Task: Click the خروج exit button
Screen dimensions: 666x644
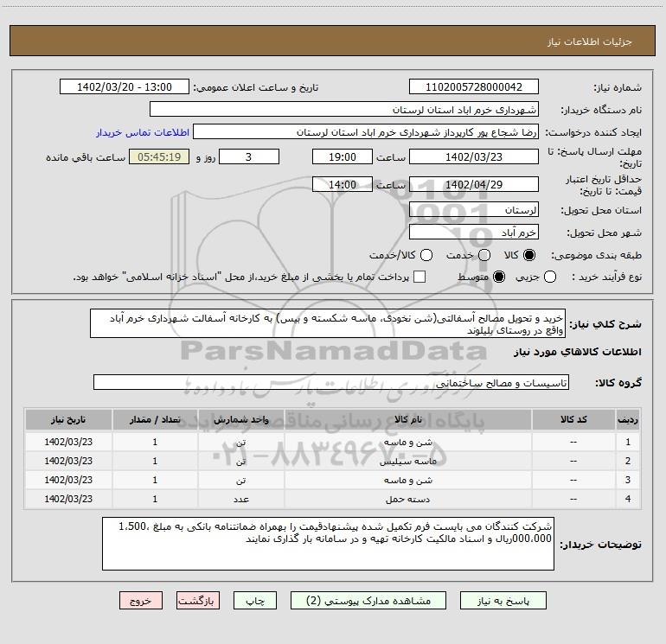Action: click(141, 601)
